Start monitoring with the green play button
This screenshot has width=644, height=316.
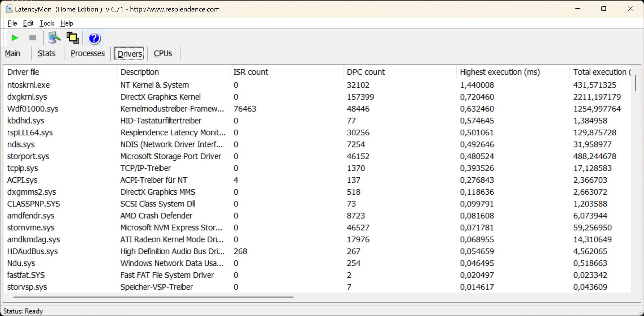coord(14,38)
